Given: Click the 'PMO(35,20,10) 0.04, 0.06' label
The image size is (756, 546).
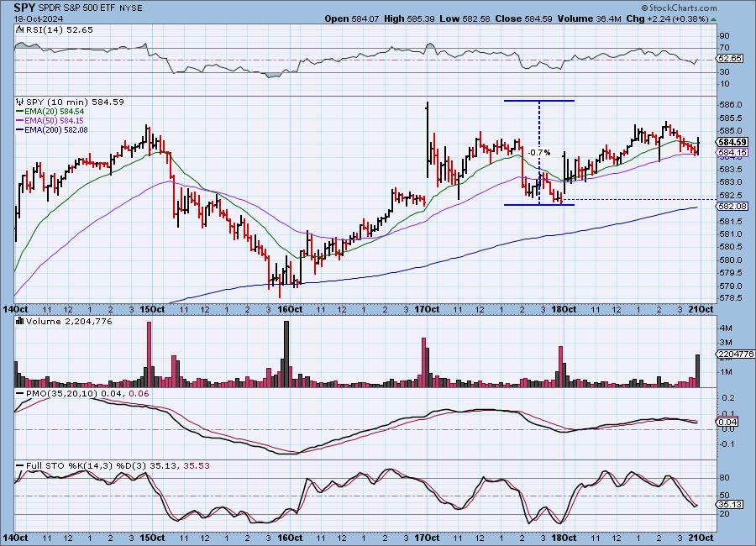Looking at the screenshot, I should coord(87,394).
